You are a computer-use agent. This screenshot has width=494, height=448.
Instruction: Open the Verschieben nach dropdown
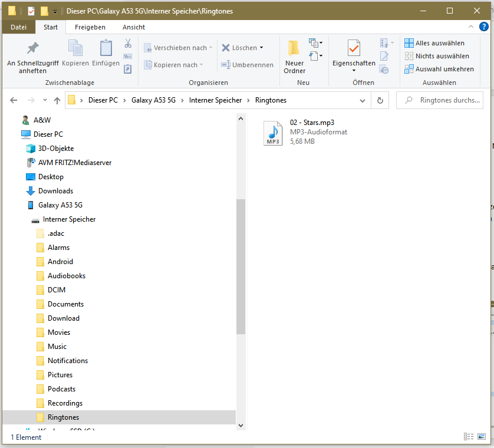tap(178, 48)
